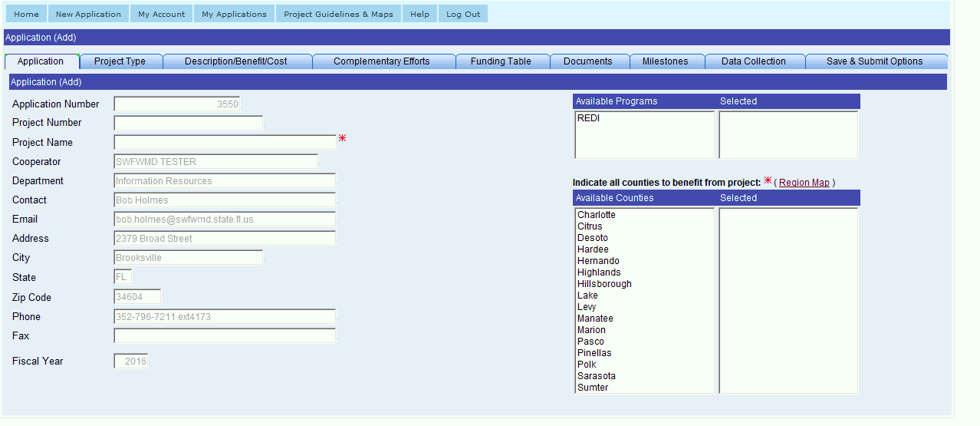Open the Help menu item
The image size is (980, 426).
point(419,14)
